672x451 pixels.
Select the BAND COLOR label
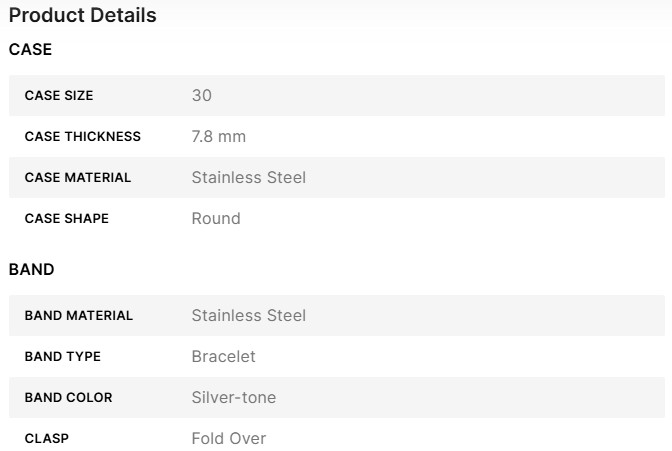point(68,398)
